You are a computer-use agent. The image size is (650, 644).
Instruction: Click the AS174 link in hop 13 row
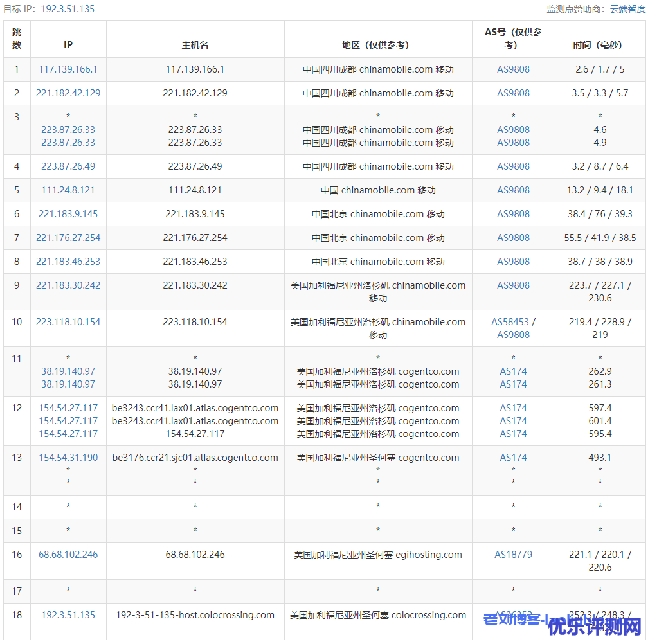513,458
